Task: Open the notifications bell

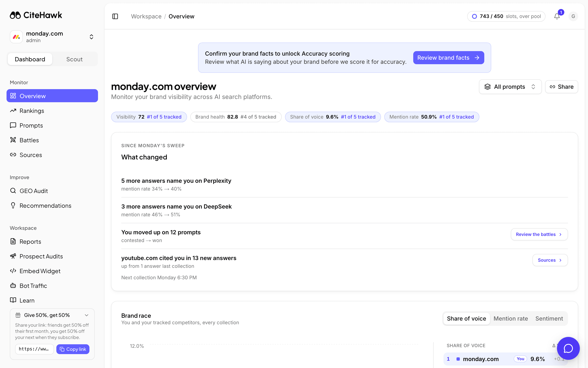Action: 557,16
